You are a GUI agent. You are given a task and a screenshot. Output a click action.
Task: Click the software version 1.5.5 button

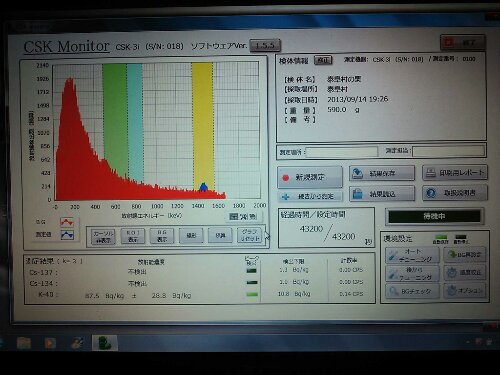(x=265, y=45)
